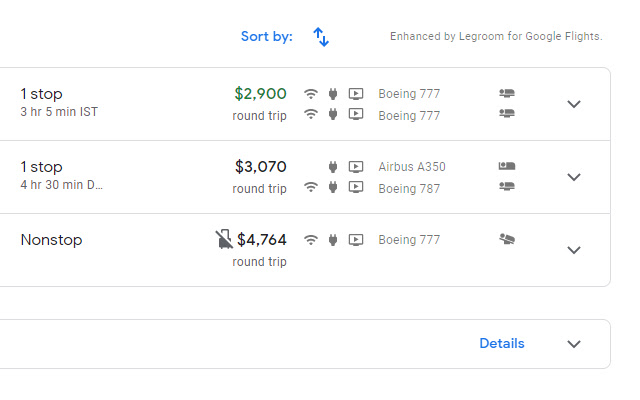
Task: Click the sort order swap arrows icon
Action: [321, 37]
